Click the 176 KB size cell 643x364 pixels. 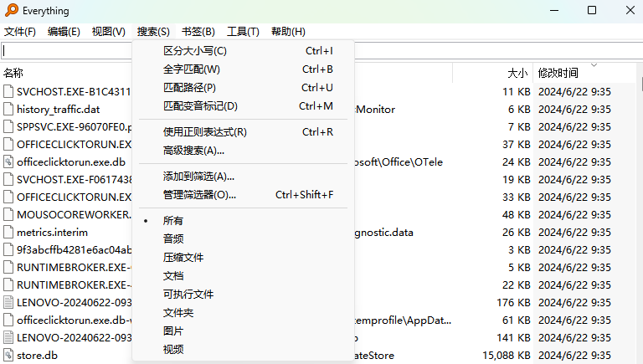click(513, 303)
